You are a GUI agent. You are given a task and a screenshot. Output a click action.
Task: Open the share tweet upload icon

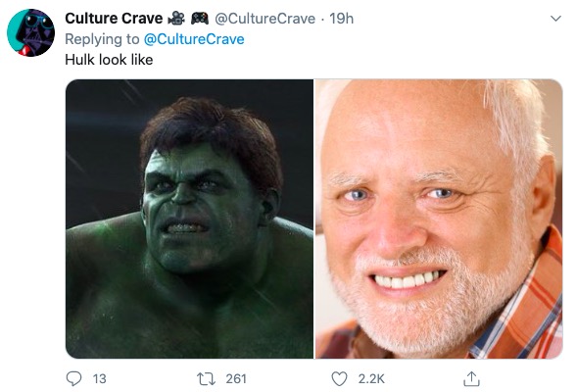click(471, 379)
